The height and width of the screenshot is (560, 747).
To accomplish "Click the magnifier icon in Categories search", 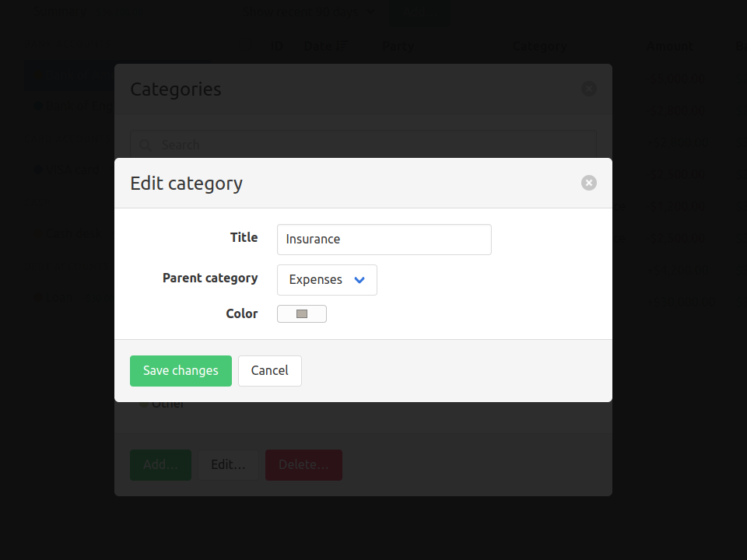I will pos(146,145).
